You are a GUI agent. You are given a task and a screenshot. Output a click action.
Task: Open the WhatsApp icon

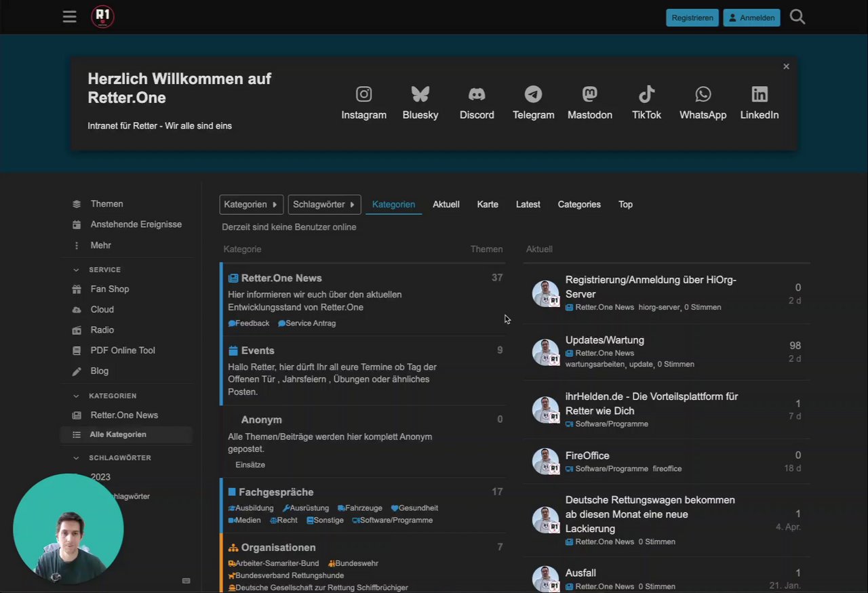(x=703, y=94)
